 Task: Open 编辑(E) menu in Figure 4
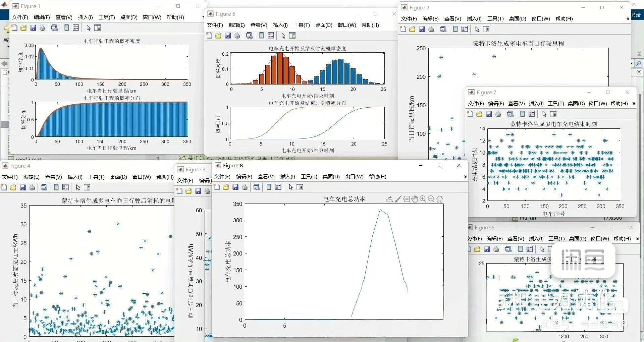pyautogui.click(x=32, y=177)
